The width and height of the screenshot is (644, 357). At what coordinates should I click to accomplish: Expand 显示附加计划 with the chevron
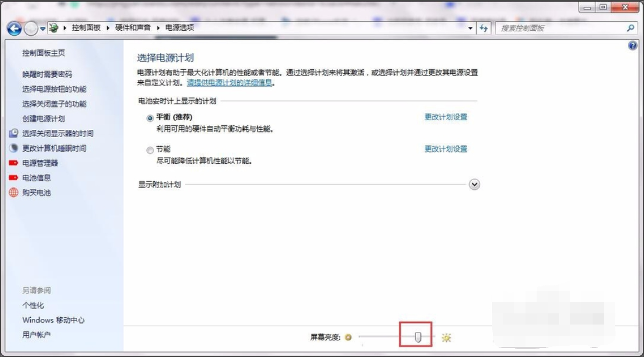[474, 184]
